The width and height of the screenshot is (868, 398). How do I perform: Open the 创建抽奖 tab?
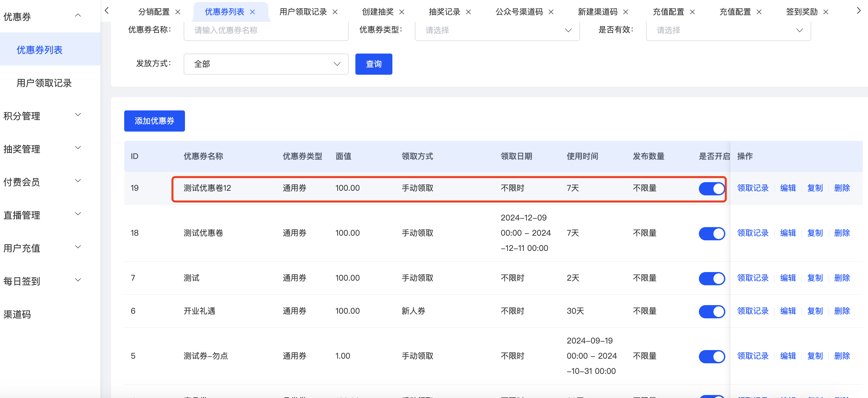(x=378, y=12)
